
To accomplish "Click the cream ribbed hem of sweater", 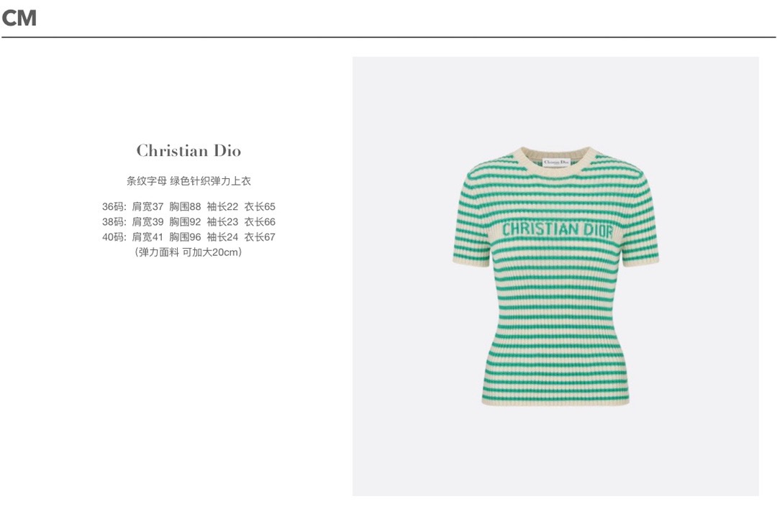I will tap(555, 402).
